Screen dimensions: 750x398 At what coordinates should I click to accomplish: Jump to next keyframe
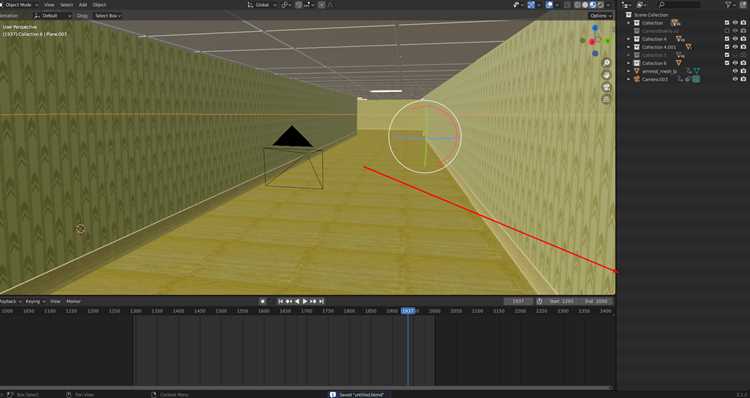313,301
